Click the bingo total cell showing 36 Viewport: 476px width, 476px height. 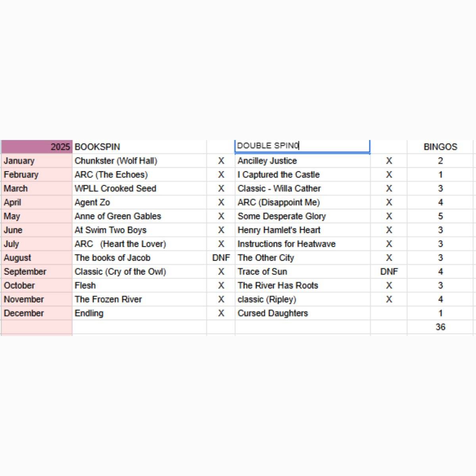click(x=440, y=327)
